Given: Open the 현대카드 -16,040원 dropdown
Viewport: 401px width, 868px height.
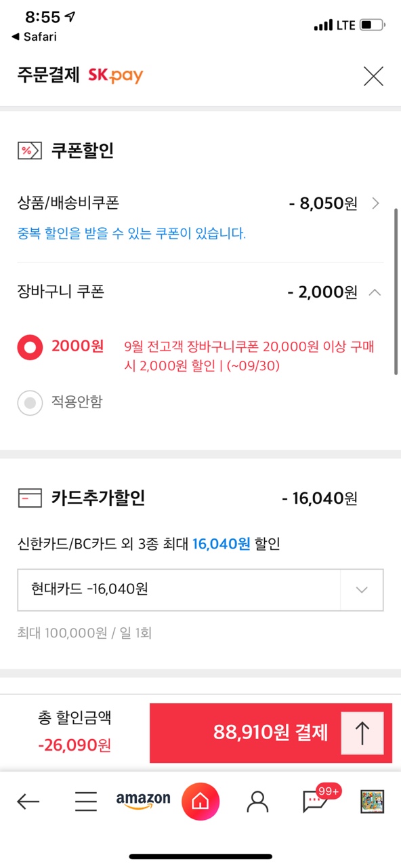Looking at the screenshot, I should (200, 589).
